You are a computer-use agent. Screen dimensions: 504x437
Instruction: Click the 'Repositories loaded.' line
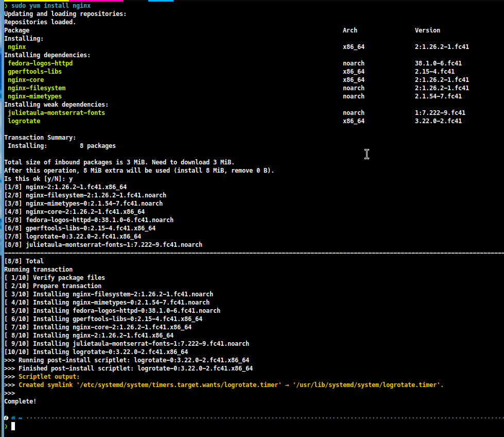[40, 22]
